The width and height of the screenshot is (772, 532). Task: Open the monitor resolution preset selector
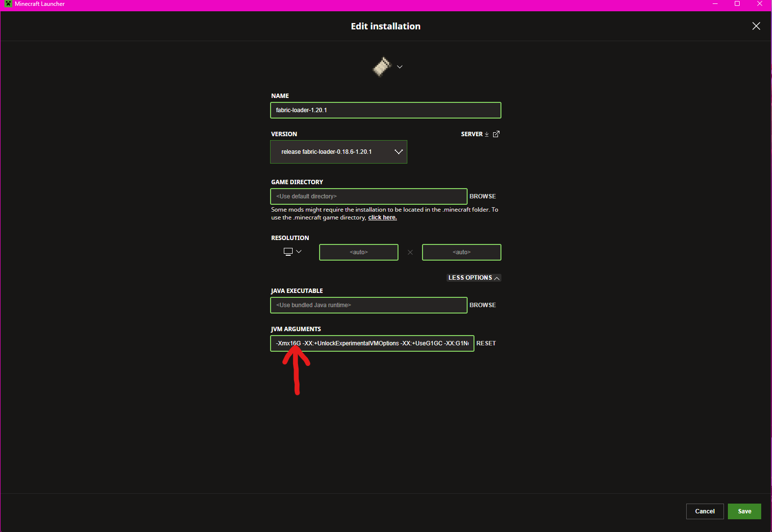pyautogui.click(x=293, y=252)
